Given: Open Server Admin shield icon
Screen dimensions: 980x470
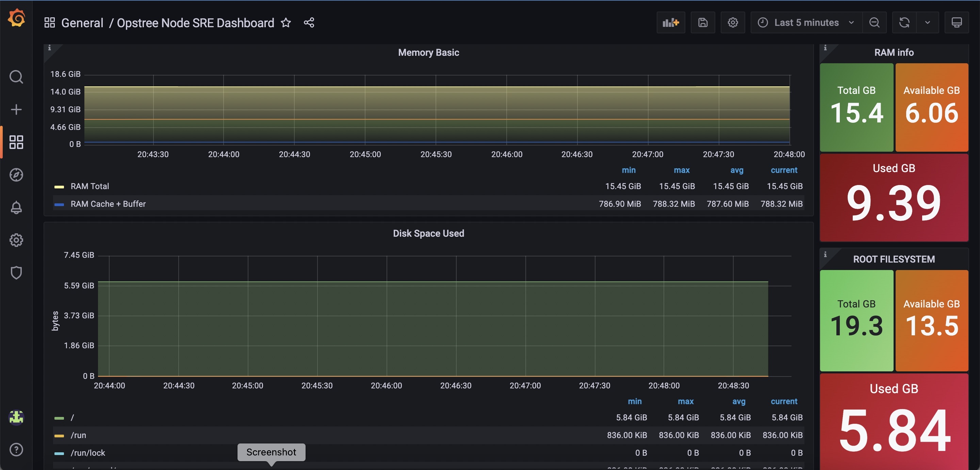Looking at the screenshot, I should point(16,273).
